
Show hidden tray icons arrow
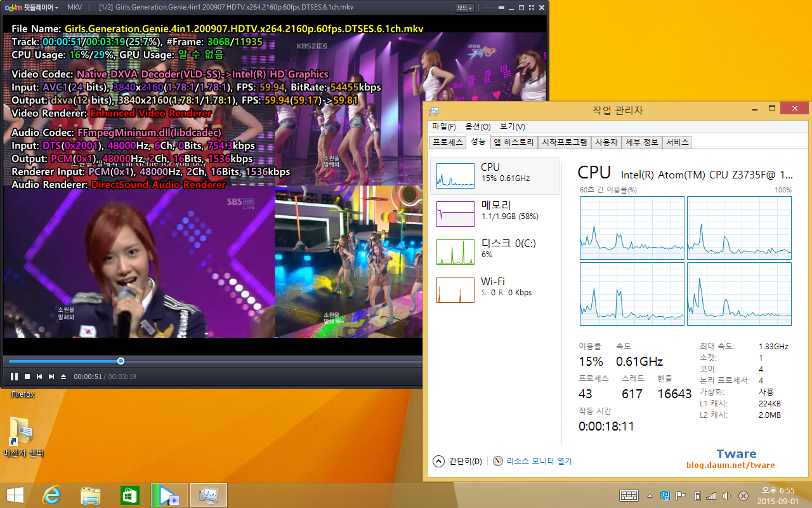point(650,496)
